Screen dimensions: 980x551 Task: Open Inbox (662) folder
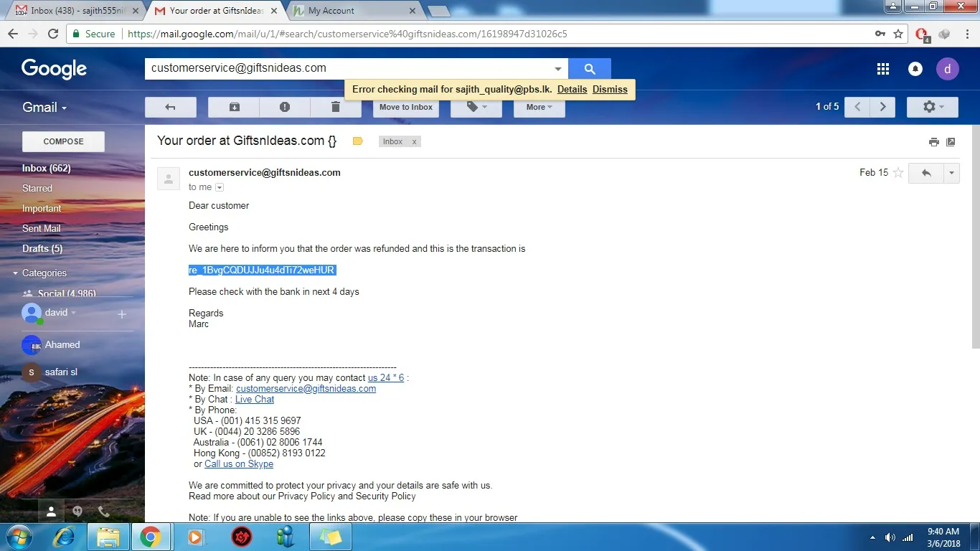47,169
